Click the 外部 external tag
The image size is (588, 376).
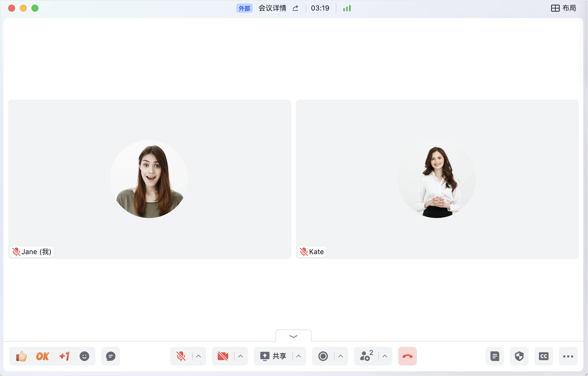click(x=244, y=8)
